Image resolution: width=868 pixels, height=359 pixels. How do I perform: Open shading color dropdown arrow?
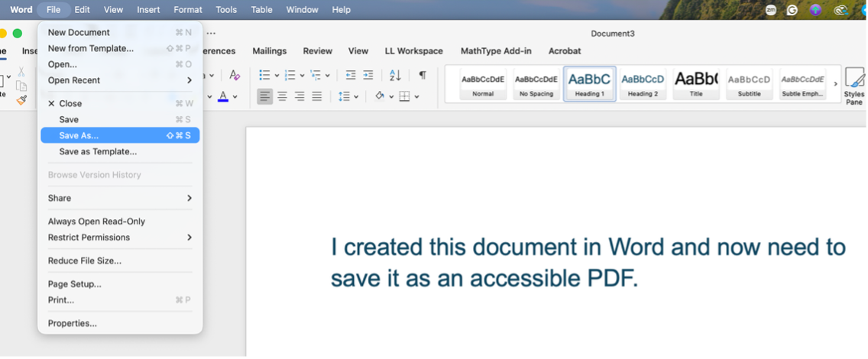[391, 97]
